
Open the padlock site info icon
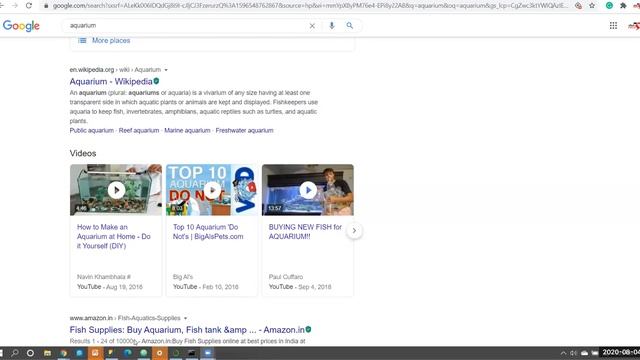[46, 6]
